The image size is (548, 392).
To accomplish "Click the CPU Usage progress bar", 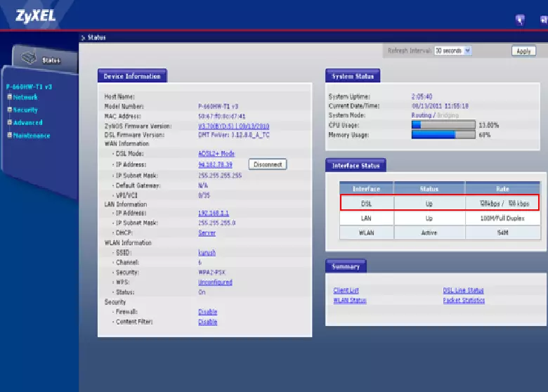I will point(443,125).
